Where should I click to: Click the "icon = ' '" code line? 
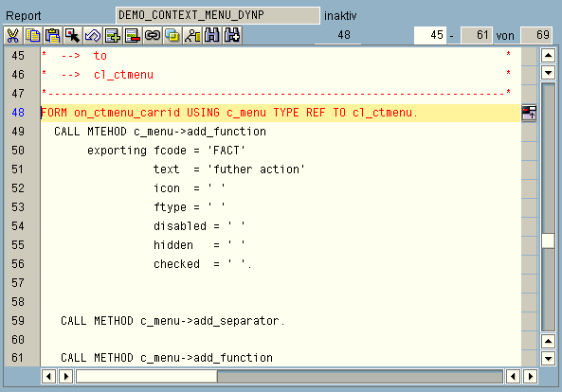(190, 188)
